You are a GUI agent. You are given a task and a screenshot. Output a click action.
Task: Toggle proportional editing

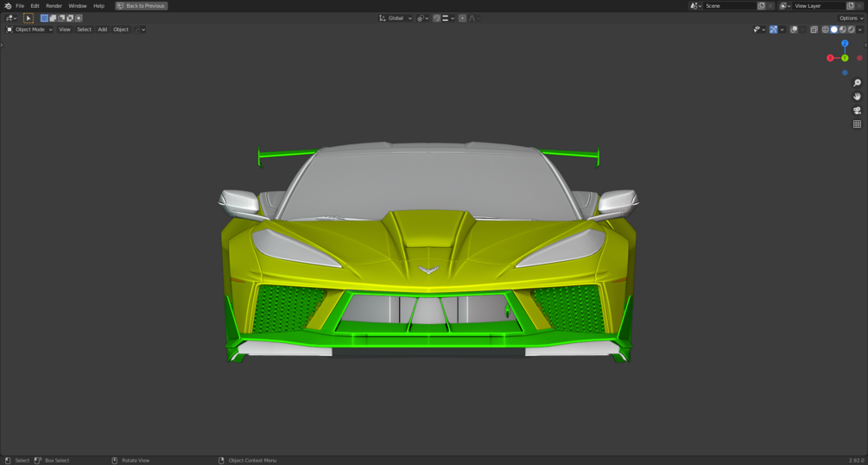(x=462, y=18)
